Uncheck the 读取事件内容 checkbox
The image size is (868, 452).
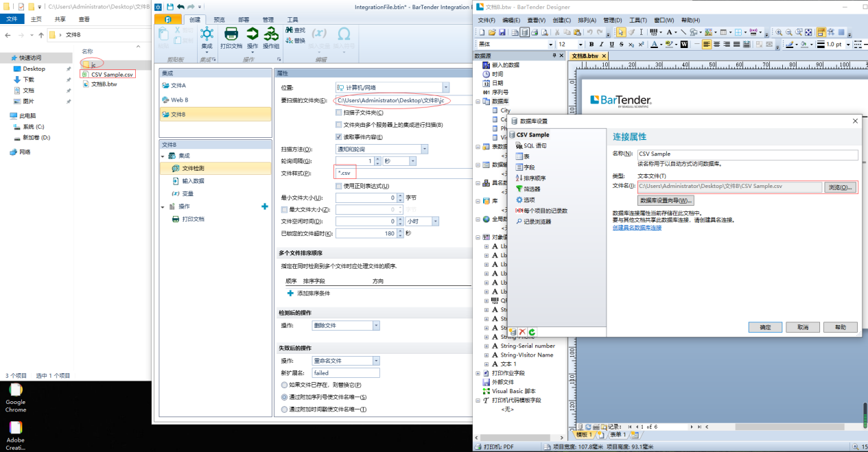338,137
